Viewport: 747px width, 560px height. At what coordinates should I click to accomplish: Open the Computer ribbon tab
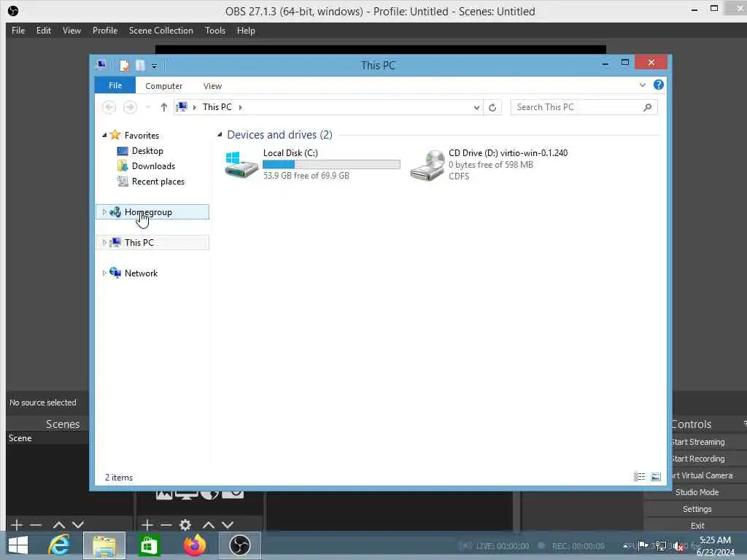click(x=163, y=86)
